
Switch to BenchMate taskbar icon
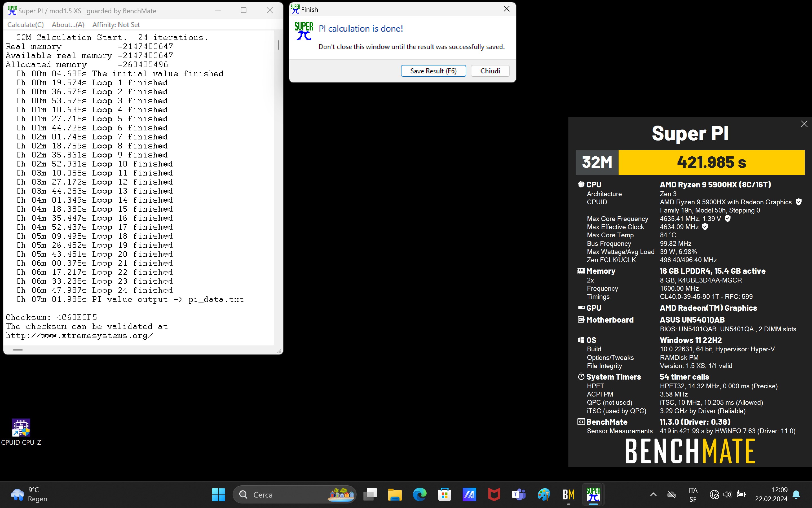tap(568, 494)
